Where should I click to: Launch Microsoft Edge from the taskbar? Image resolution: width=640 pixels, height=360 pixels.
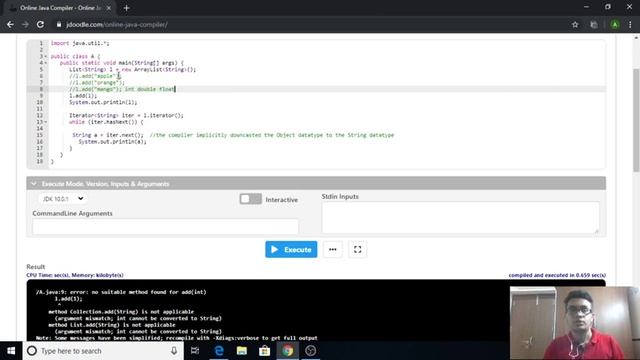point(219,351)
